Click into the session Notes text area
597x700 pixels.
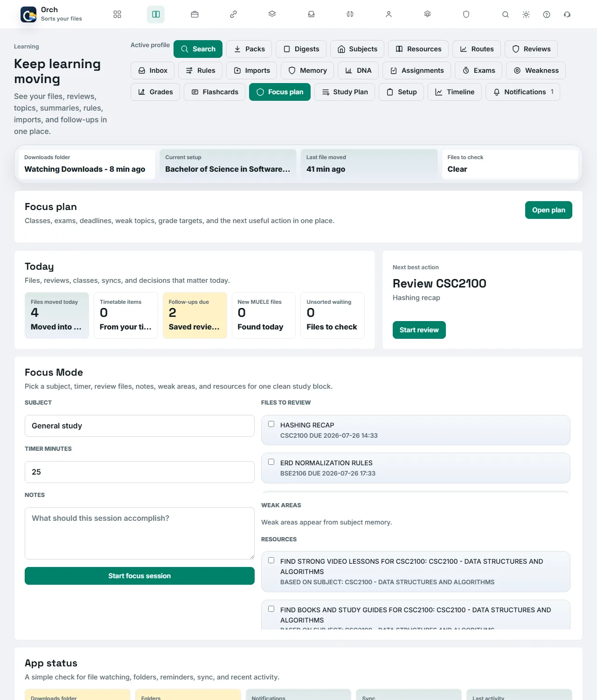coord(139,533)
